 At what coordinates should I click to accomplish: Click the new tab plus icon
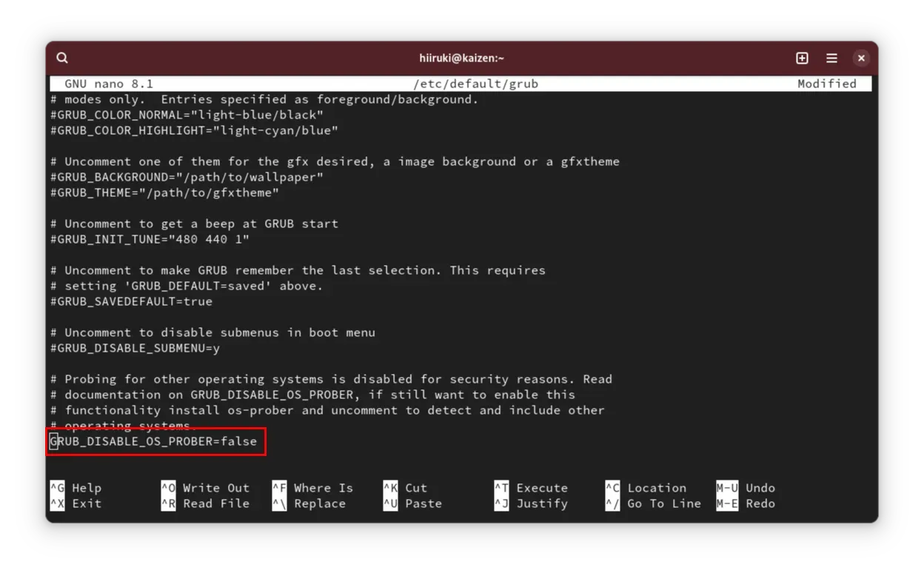[x=802, y=58]
